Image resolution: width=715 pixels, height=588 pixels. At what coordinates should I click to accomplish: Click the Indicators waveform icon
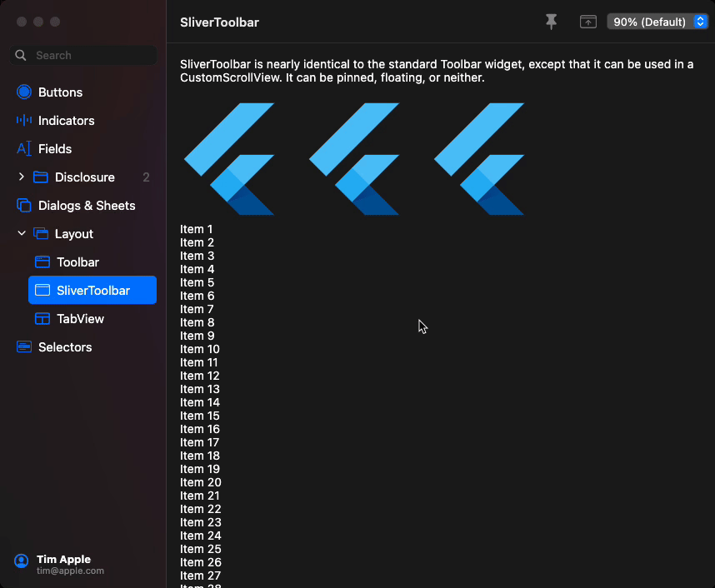tap(23, 120)
